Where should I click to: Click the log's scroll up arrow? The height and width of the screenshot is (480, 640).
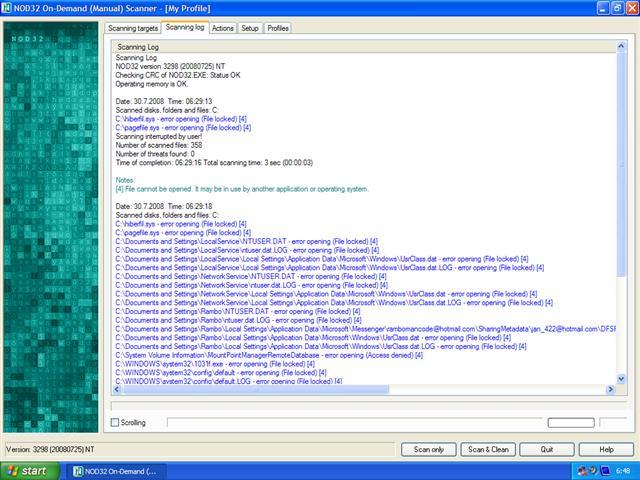(621, 46)
